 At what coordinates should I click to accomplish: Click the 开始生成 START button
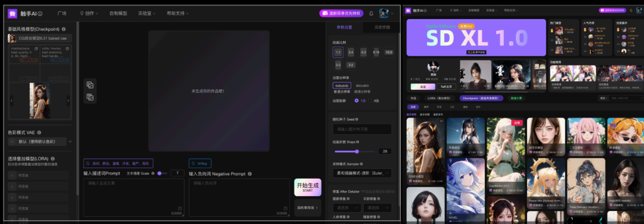[x=308, y=187]
